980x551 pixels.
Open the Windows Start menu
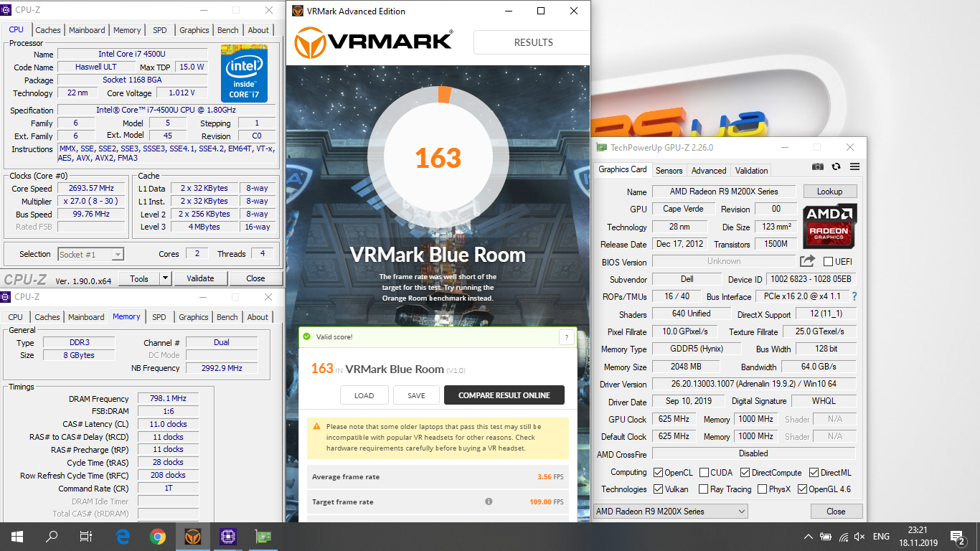[x=17, y=536]
